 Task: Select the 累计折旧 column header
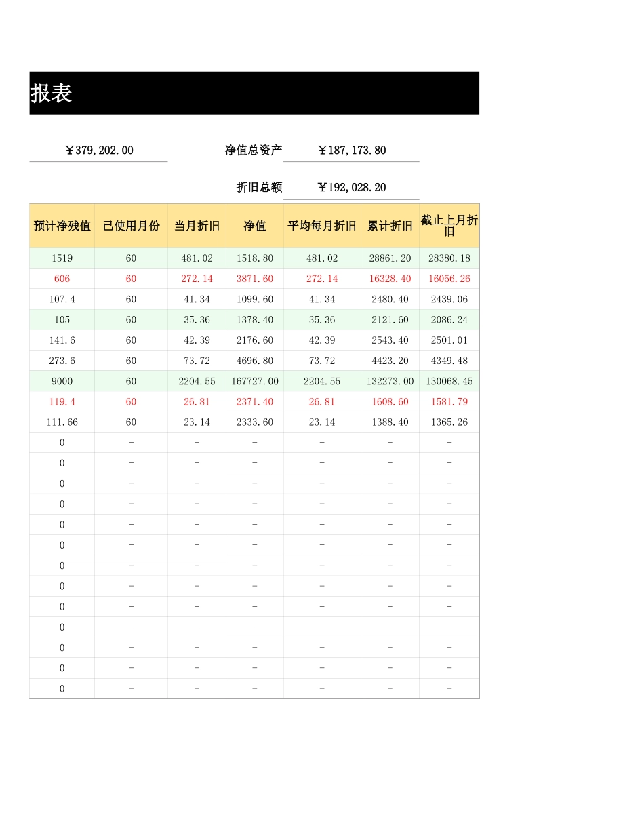(390, 226)
